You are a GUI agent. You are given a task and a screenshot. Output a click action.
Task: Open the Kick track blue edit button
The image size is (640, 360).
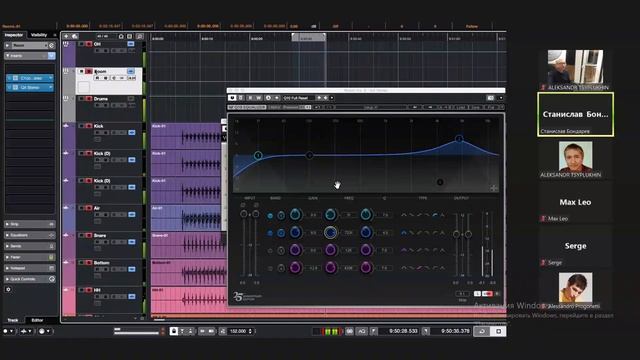coord(131,133)
